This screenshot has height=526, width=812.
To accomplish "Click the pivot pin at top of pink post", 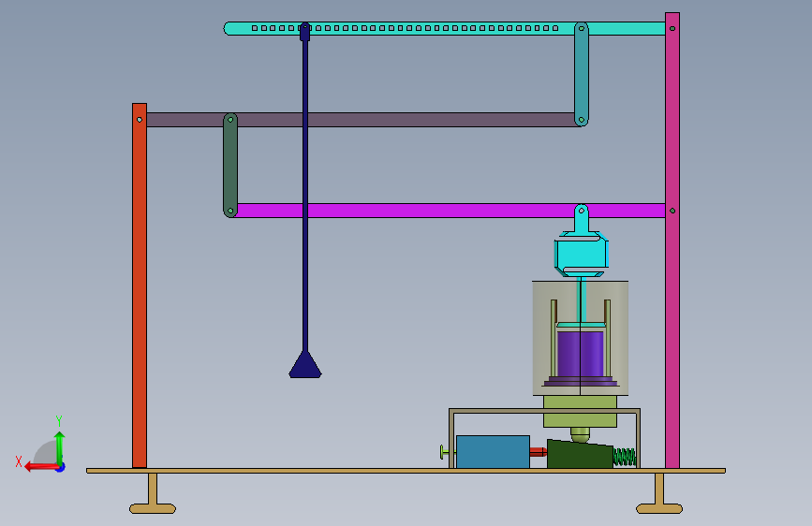I will click(x=672, y=28).
